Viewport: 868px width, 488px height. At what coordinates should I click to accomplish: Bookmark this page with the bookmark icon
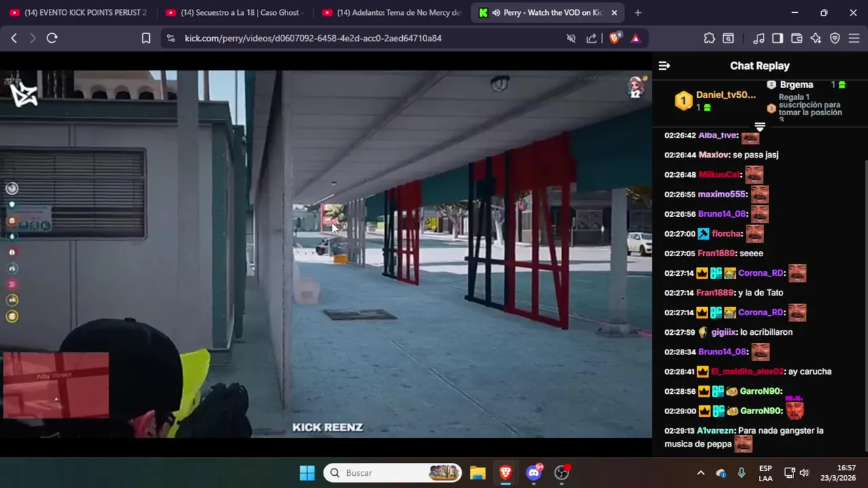click(146, 39)
